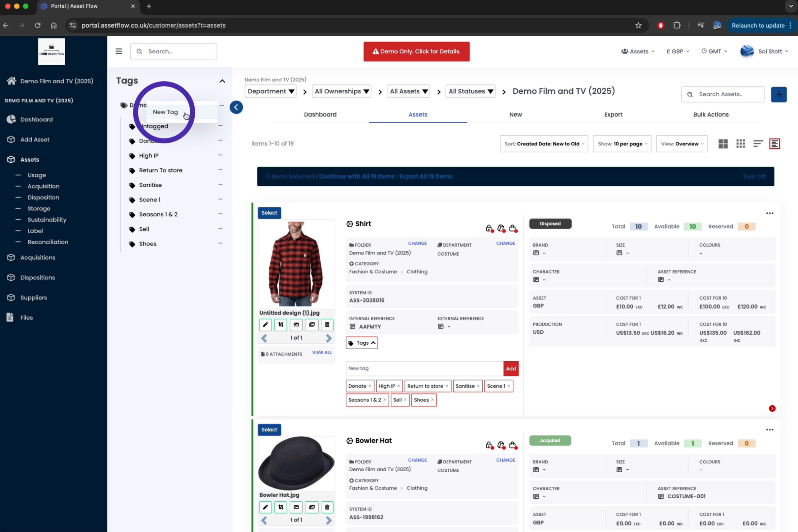Remove the Sanitise tag from Shirt
Screen dimensions: 798x532
coord(478,386)
